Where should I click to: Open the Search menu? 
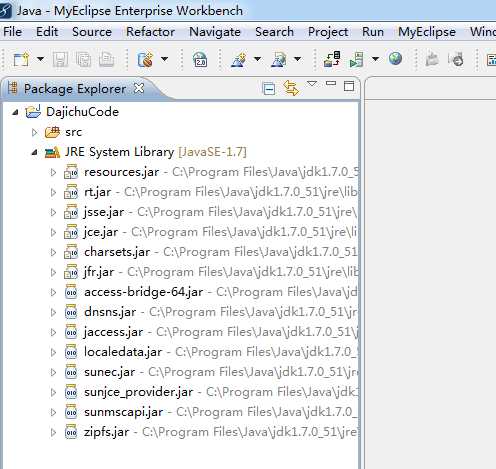274,32
